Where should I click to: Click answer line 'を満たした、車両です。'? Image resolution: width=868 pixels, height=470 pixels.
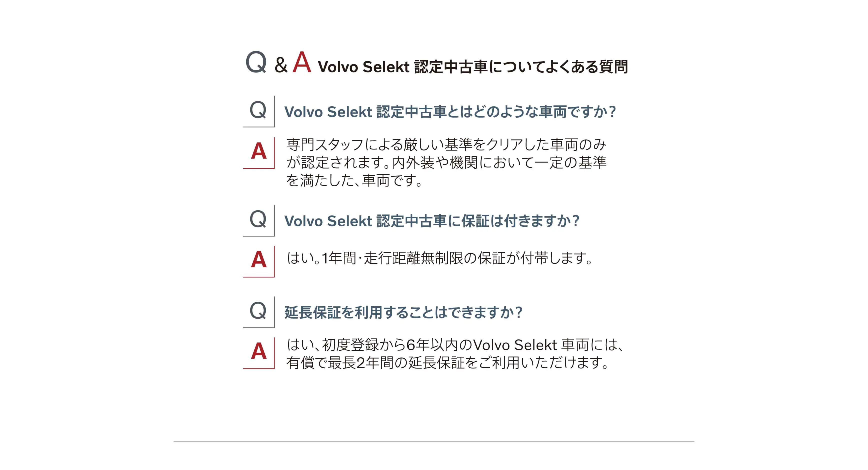[354, 180]
